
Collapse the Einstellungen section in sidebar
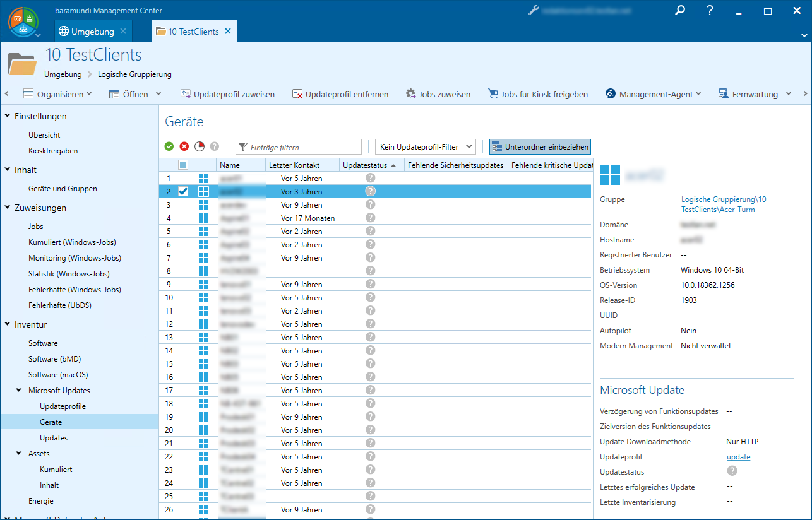(8, 116)
